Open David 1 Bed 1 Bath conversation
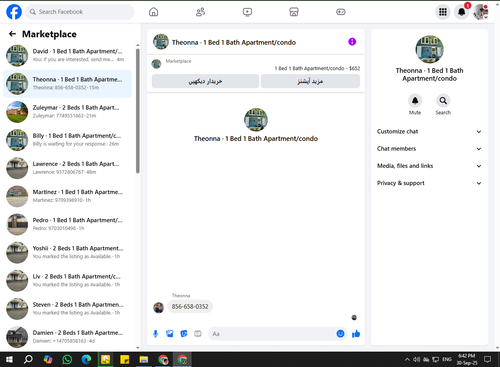500x367 pixels. [67, 55]
